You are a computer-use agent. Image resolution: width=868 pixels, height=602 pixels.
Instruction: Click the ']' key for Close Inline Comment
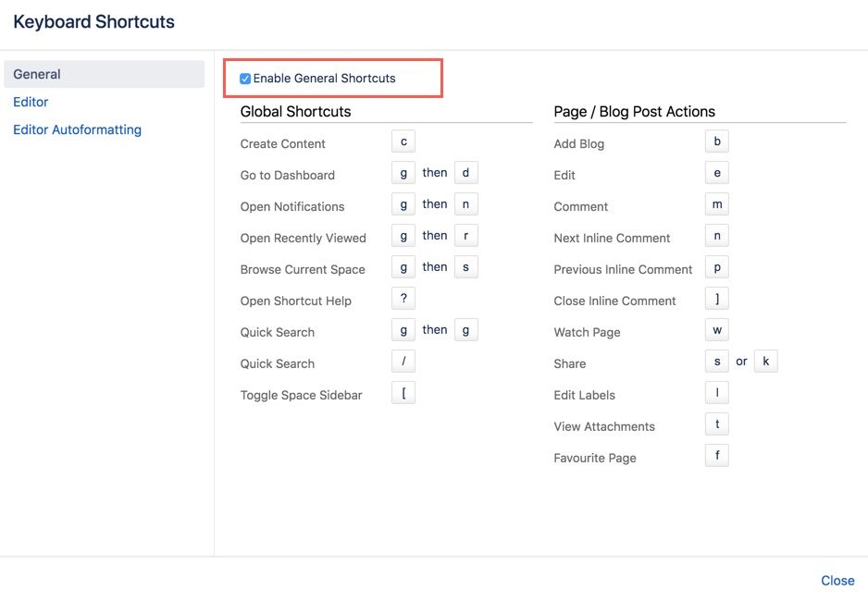coord(717,299)
